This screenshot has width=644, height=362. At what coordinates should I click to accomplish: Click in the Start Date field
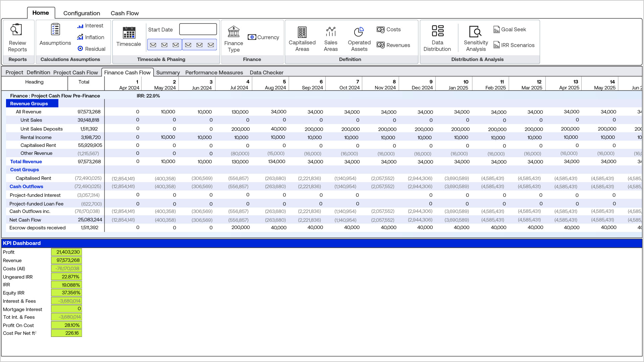coord(198,29)
